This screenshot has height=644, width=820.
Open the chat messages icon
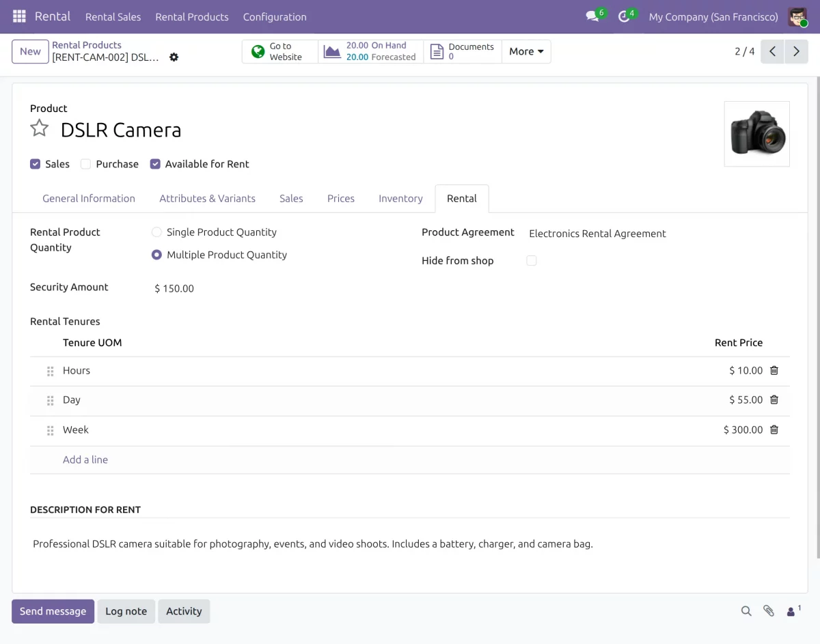coord(592,16)
